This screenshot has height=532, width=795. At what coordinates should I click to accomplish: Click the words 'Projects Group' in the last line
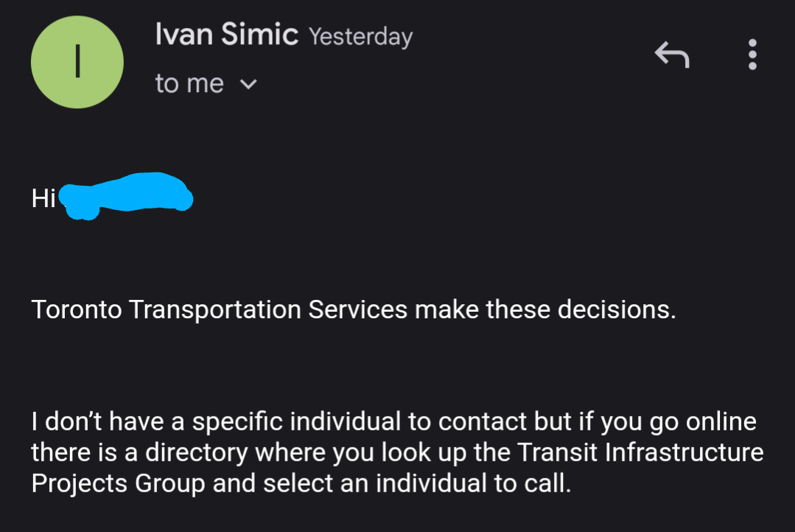118,483
